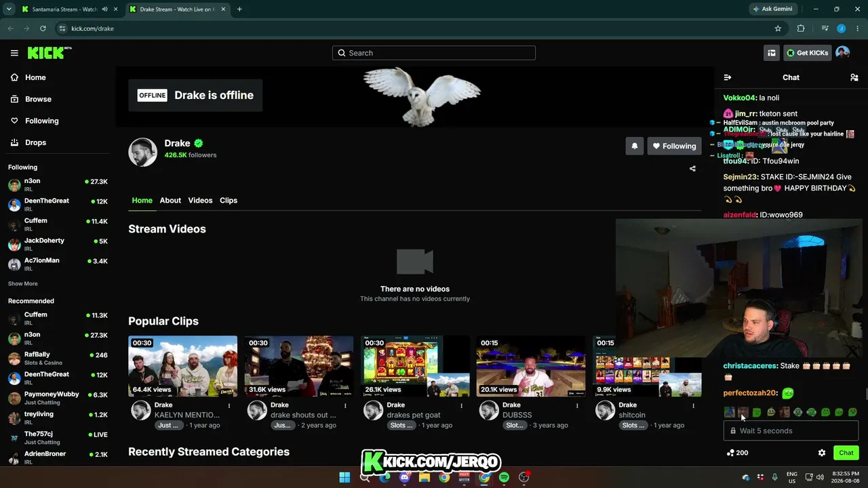Image resolution: width=868 pixels, height=488 pixels.
Task: Click Ask Gemini button
Action: (772, 9)
